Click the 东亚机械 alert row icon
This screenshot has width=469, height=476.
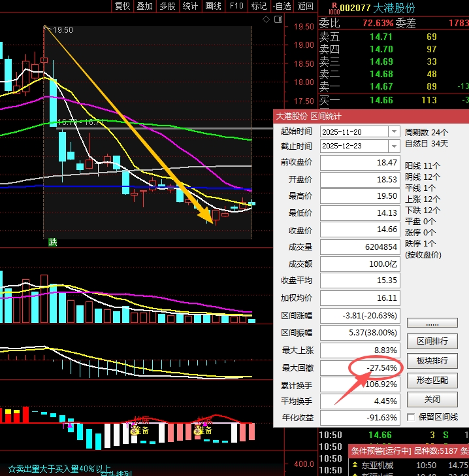click(x=355, y=465)
